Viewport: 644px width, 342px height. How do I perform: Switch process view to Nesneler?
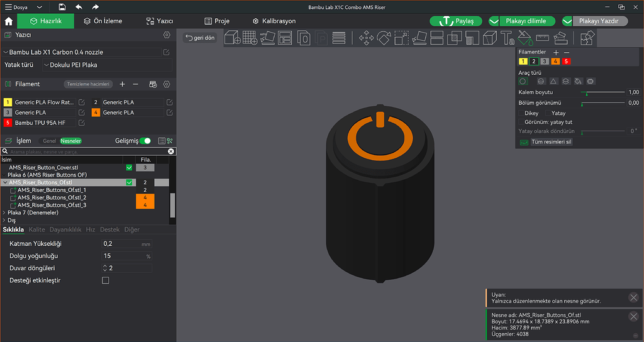70,141
